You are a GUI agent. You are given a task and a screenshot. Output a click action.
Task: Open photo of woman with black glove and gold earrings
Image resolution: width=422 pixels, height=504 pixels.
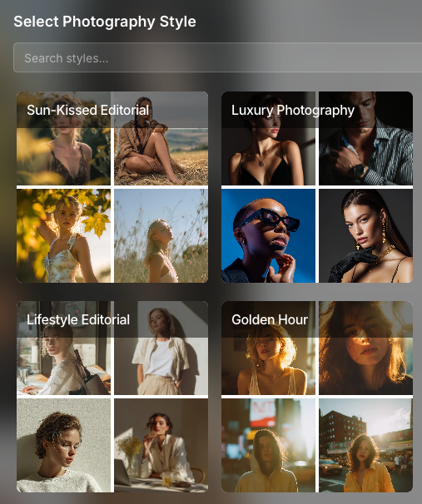click(365, 236)
